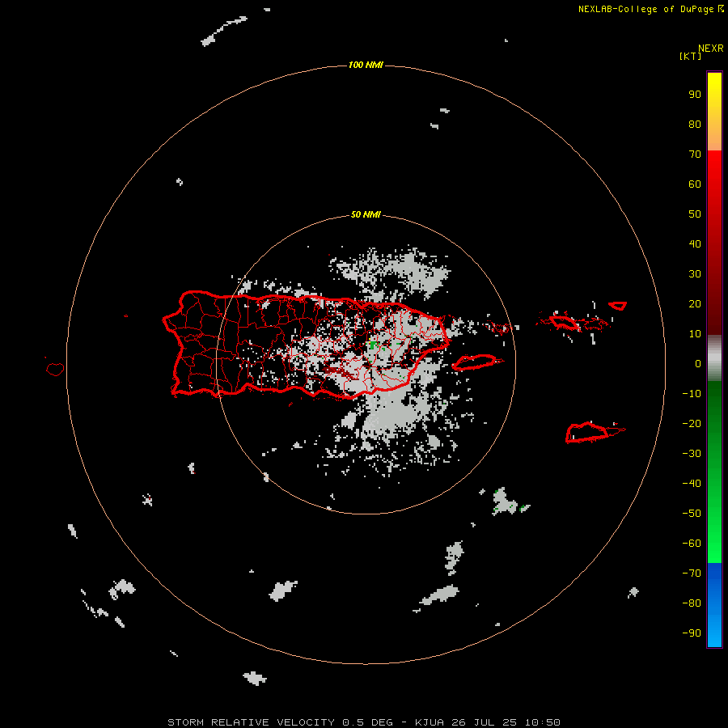Click the "100 NMI" range ring label
728x728 pixels.
(x=366, y=65)
